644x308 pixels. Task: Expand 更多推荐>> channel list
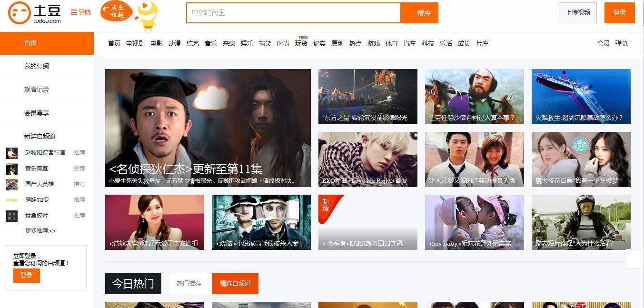click(40, 231)
